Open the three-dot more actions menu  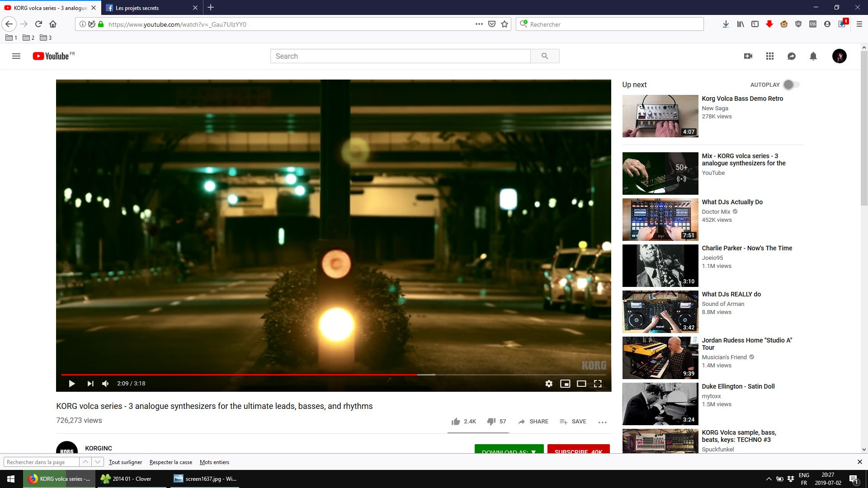click(x=602, y=422)
